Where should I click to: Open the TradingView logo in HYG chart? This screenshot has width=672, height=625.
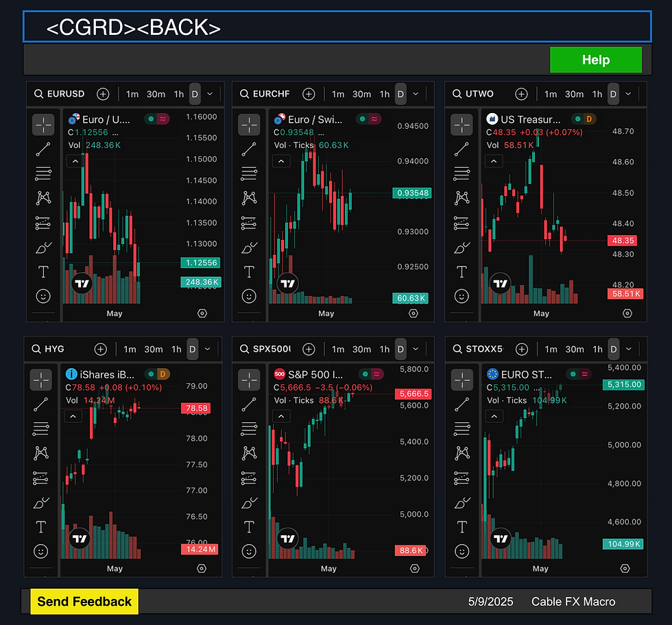(80, 539)
